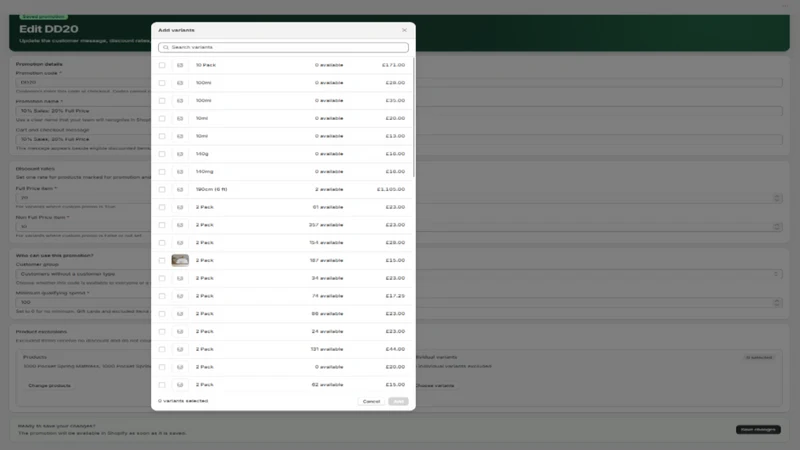Click the Add button in the dialog

pos(398,402)
